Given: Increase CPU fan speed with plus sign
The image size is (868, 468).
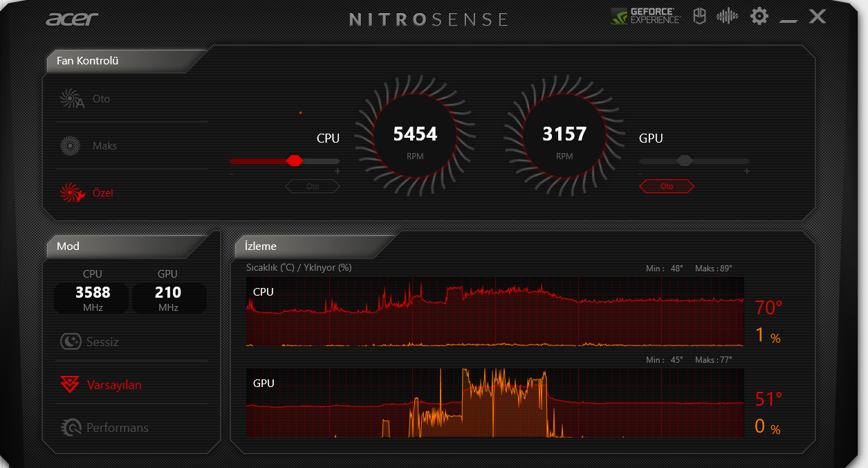Looking at the screenshot, I should point(338,171).
